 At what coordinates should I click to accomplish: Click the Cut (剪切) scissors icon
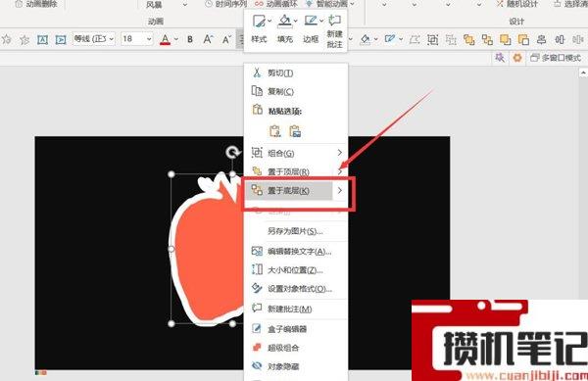pyautogui.click(x=257, y=72)
